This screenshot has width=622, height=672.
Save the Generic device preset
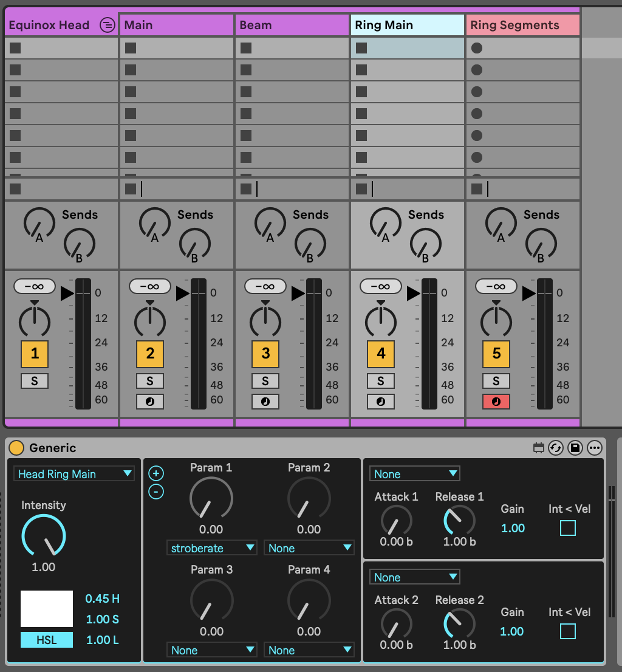pyautogui.click(x=575, y=448)
